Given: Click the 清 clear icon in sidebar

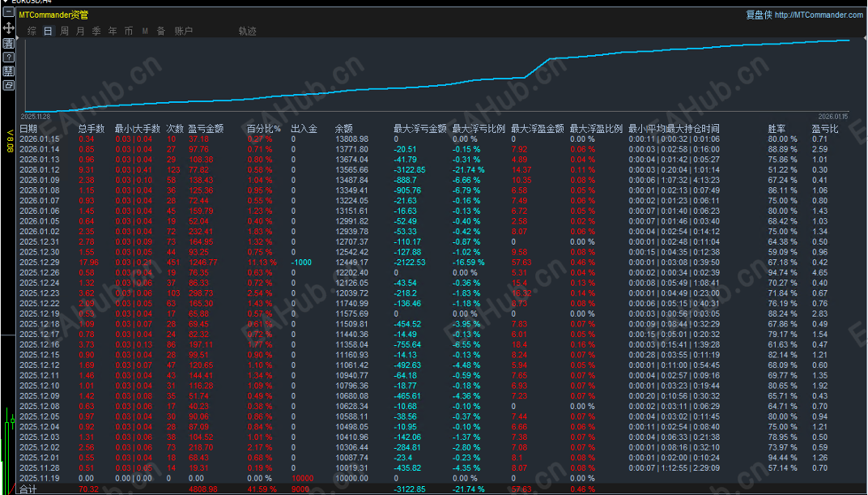Looking at the screenshot, I should coord(8,43).
